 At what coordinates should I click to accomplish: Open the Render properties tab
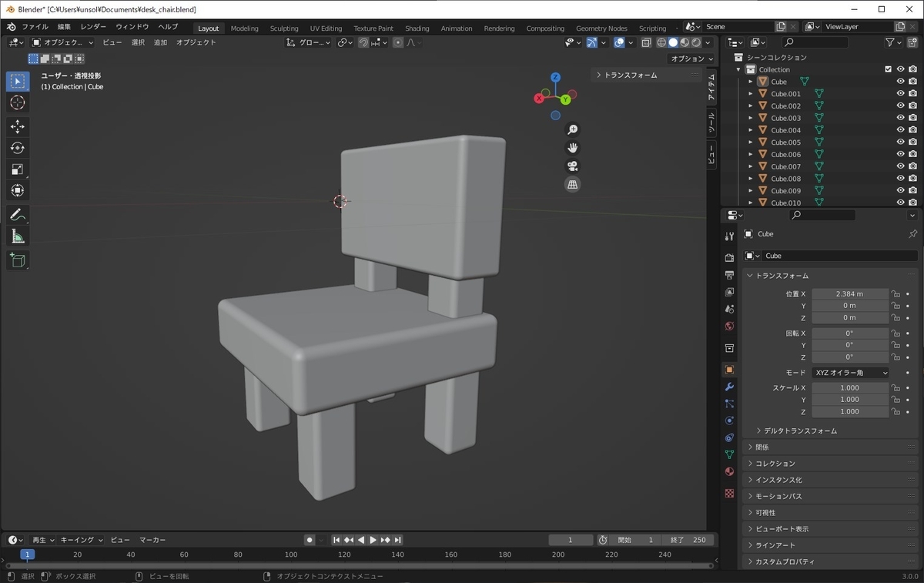729,258
